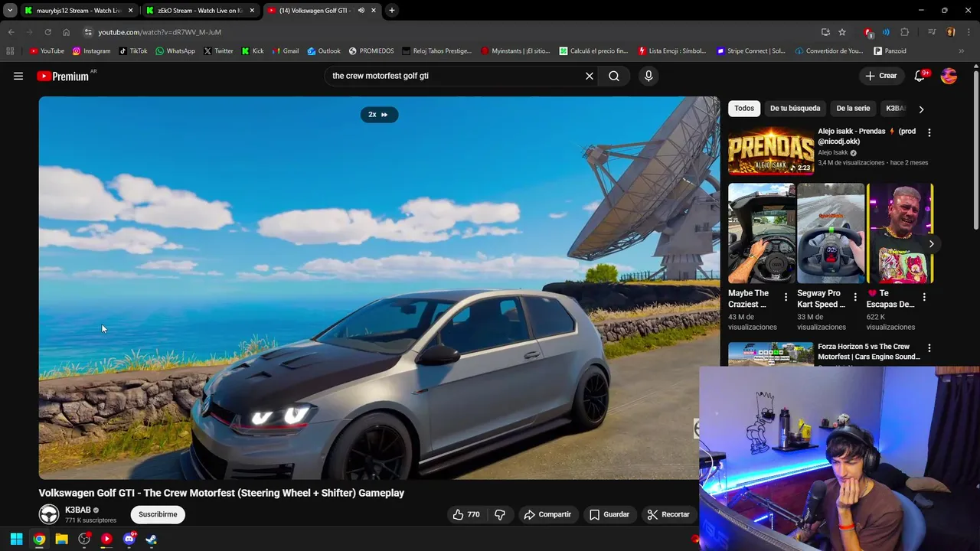Open YouTube notifications bell

point(920,76)
